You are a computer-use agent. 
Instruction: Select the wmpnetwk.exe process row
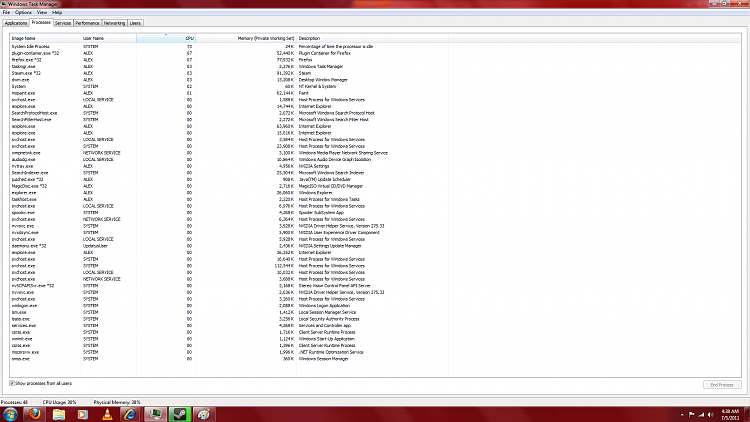(230, 153)
